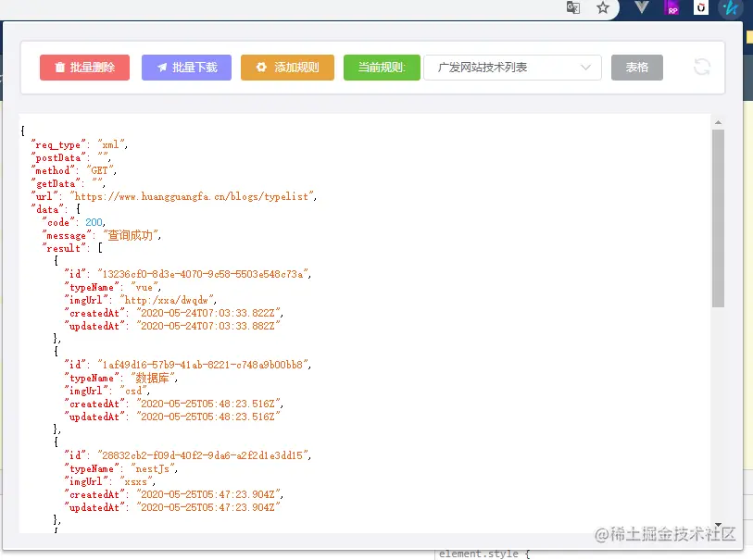Click createdAt 2020-05-24T07:03:33 line
753x560 pixels.
tap(174, 313)
